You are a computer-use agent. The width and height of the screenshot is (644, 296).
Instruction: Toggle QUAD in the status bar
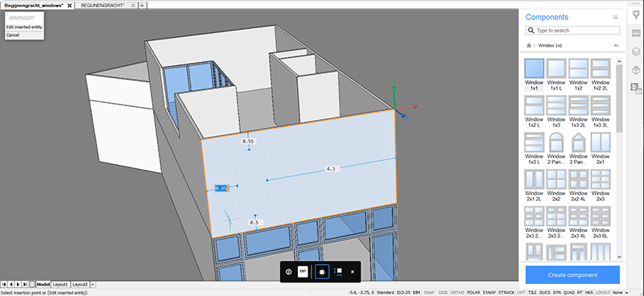569,292
